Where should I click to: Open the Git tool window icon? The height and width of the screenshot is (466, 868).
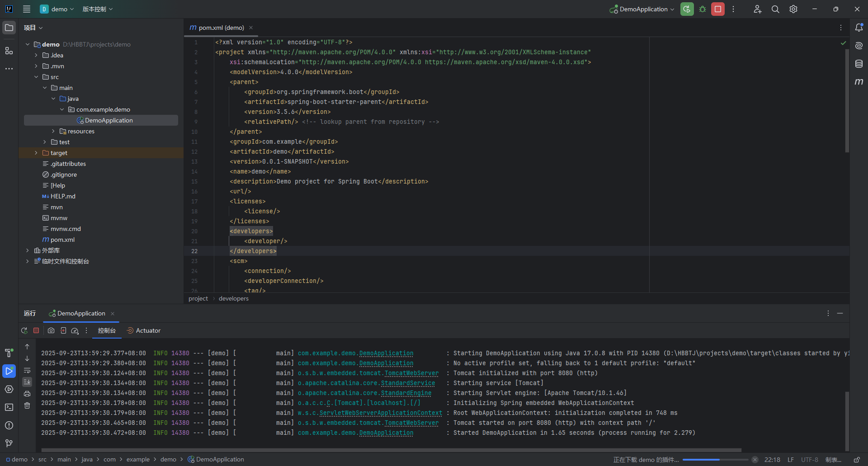(9, 443)
